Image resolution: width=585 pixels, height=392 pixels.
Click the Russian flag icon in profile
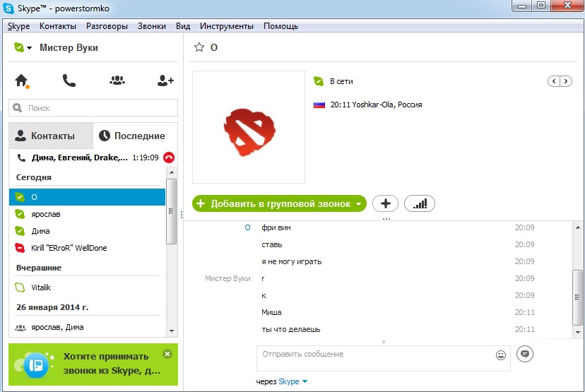(x=319, y=105)
